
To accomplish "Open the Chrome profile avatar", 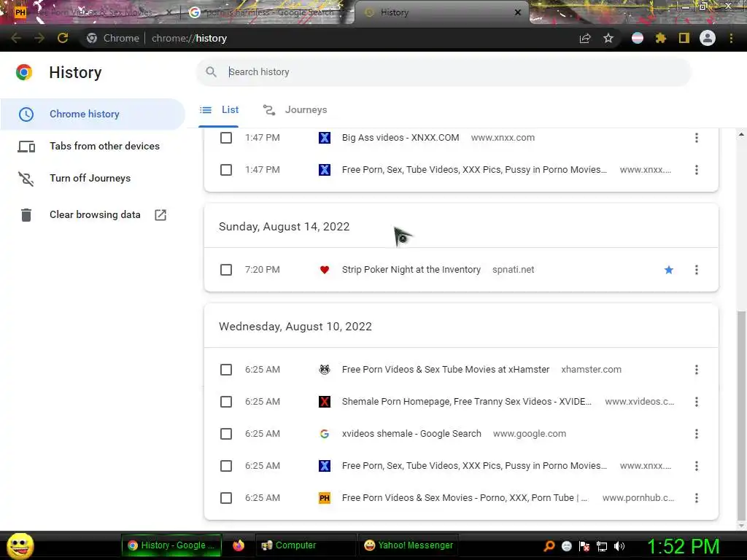I will (x=708, y=38).
